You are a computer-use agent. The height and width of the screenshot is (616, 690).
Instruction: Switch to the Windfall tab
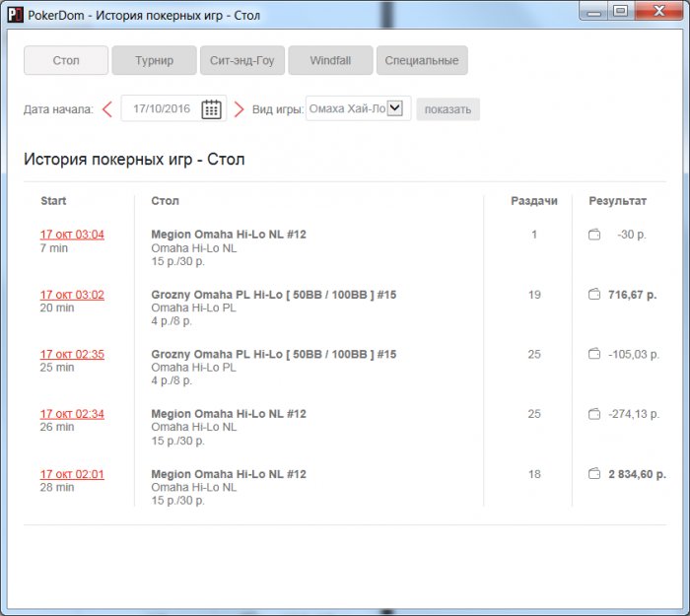pyautogui.click(x=330, y=60)
